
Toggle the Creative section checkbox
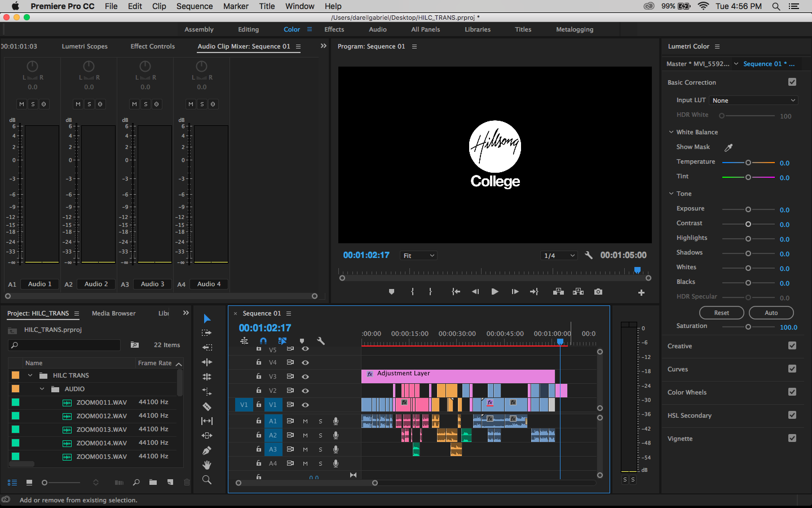[x=792, y=345]
